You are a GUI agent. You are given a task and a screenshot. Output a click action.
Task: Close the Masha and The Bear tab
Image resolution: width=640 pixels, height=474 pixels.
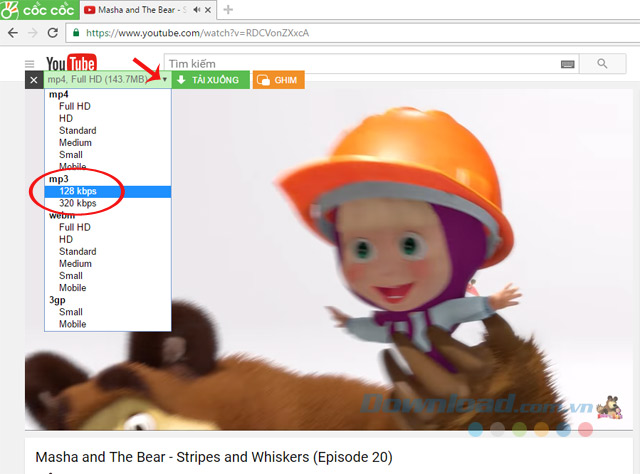(x=208, y=10)
